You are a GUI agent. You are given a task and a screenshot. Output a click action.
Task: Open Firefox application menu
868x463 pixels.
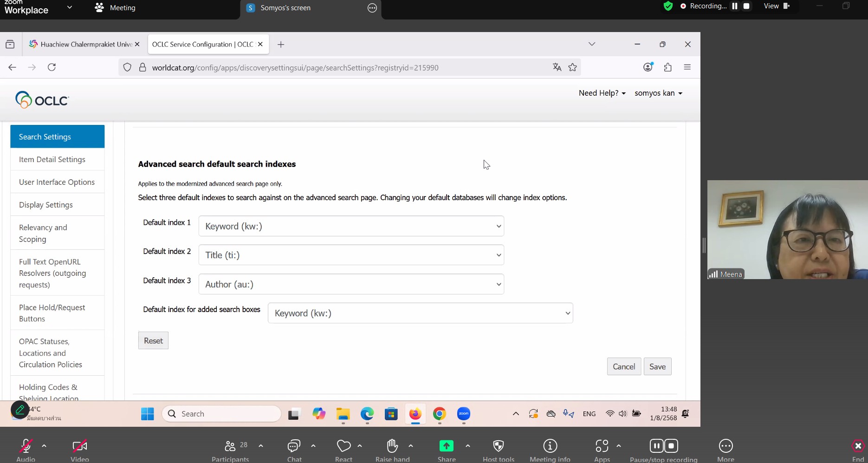(687, 67)
